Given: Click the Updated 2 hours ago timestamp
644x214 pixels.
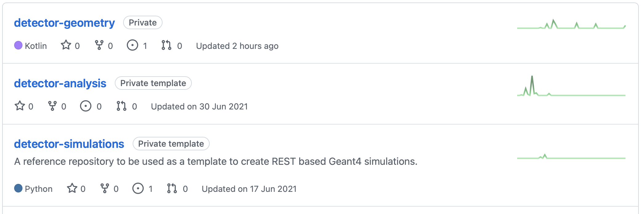Looking at the screenshot, I should click(x=237, y=46).
